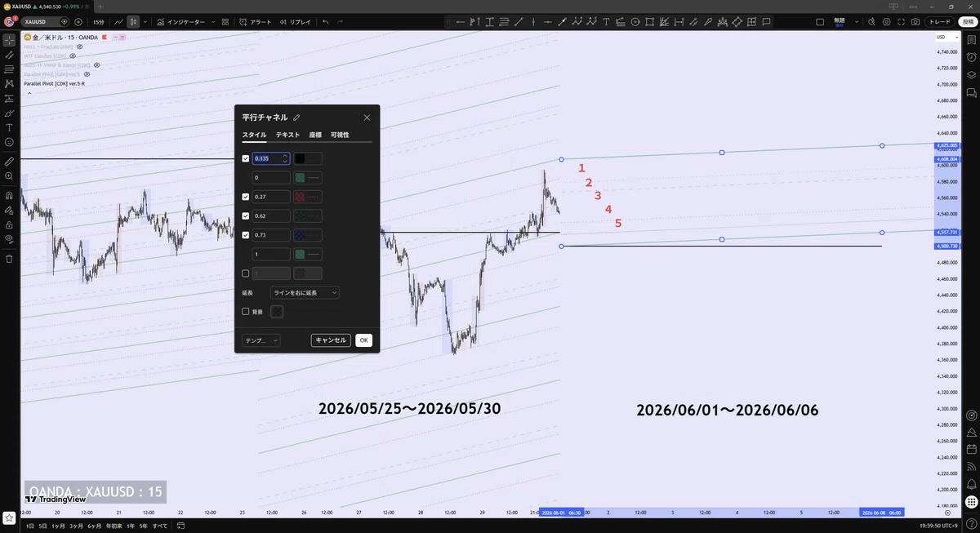Screen dimensions: 980x533
Task: Open quick search icon in top toolbar
Action: [871, 22]
